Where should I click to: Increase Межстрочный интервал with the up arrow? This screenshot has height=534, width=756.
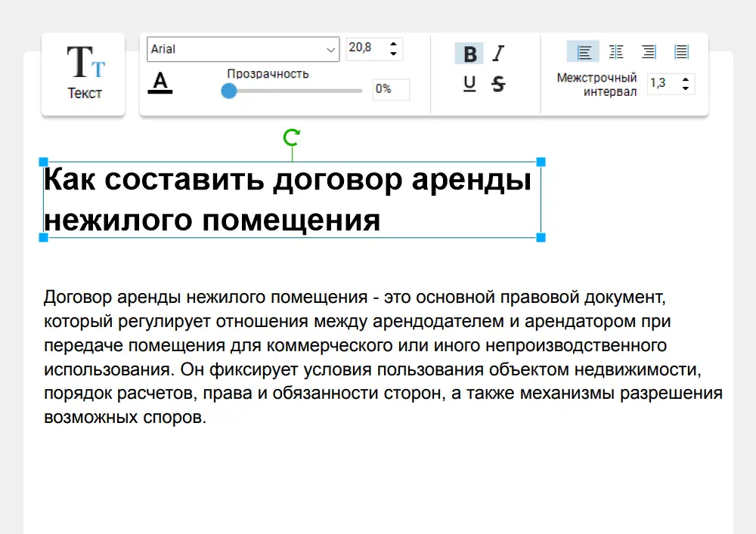tap(685, 79)
